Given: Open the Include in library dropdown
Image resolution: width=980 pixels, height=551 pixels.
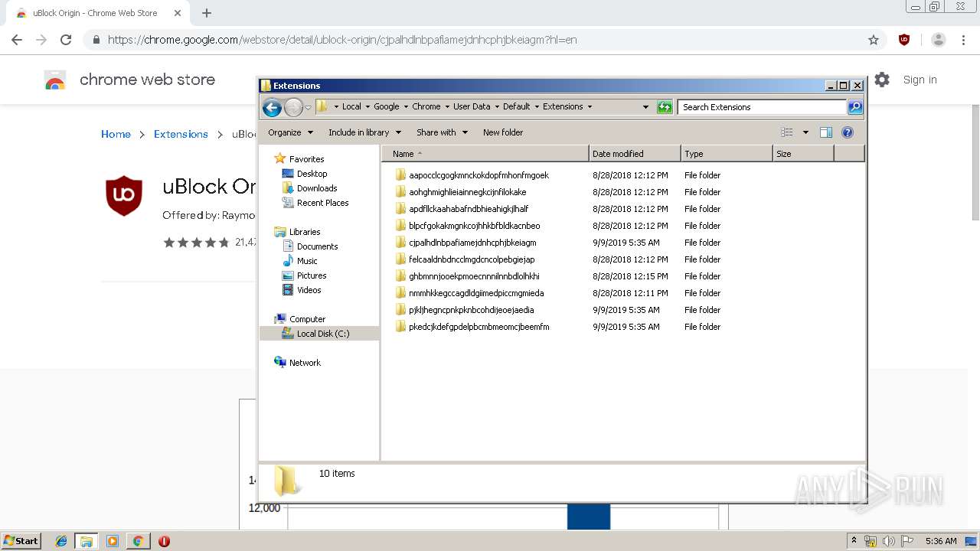Looking at the screenshot, I should [364, 132].
